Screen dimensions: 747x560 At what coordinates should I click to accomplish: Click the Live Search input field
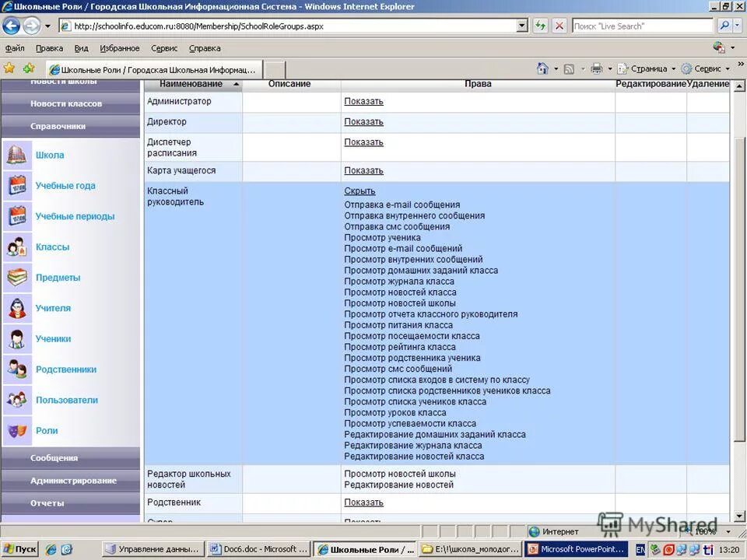(x=642, y=26)
